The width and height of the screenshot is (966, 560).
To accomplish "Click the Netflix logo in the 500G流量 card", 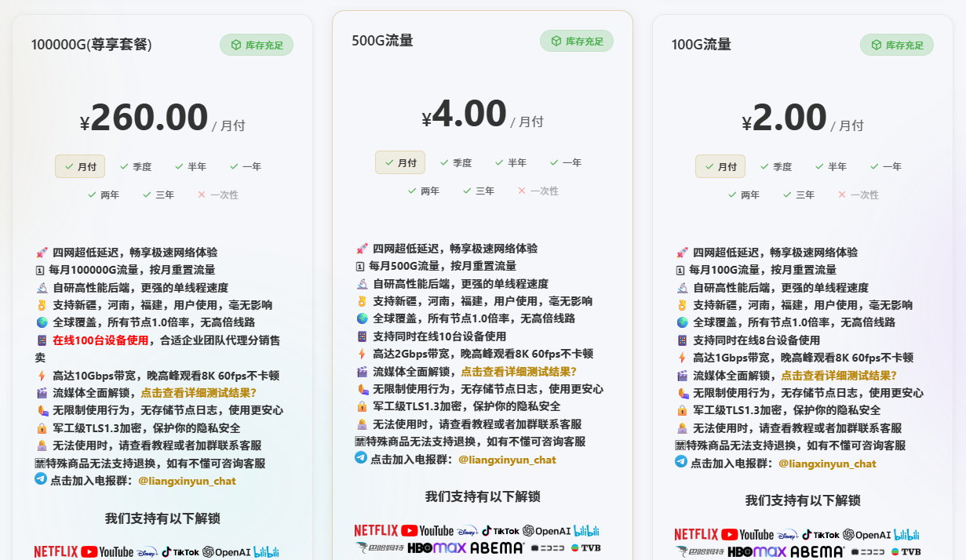I will [376, 531].
